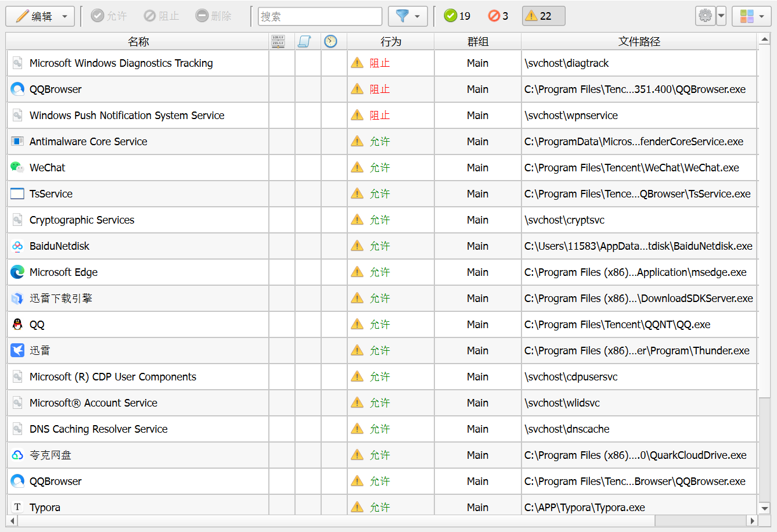This screenshot has width=777, height=532.
Task: Click the Cryptographic Services gear-file icon
Action: pos(17,220)
